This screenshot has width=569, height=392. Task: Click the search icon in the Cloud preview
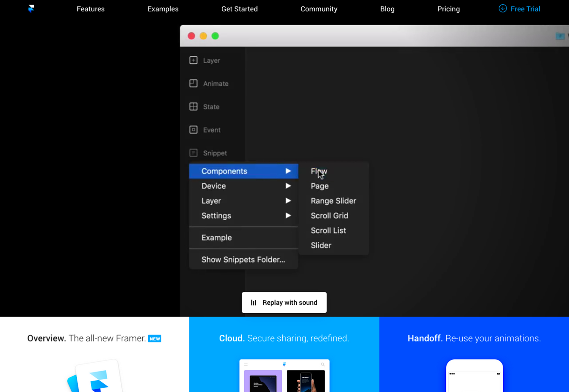coord(323,364)
